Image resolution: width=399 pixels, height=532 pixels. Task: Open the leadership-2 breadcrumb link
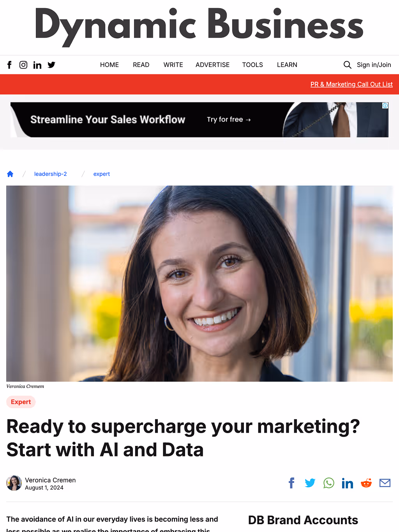51,174
